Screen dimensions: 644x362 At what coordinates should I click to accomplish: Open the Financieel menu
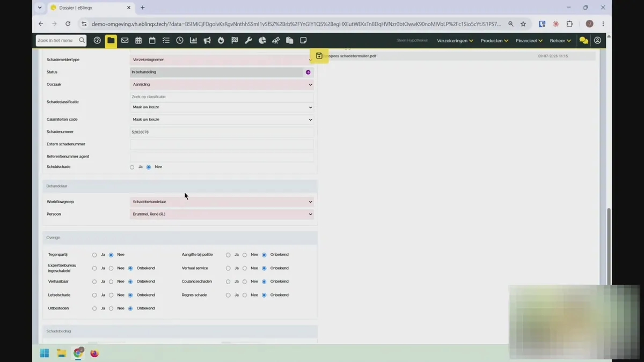pos(529,41)
